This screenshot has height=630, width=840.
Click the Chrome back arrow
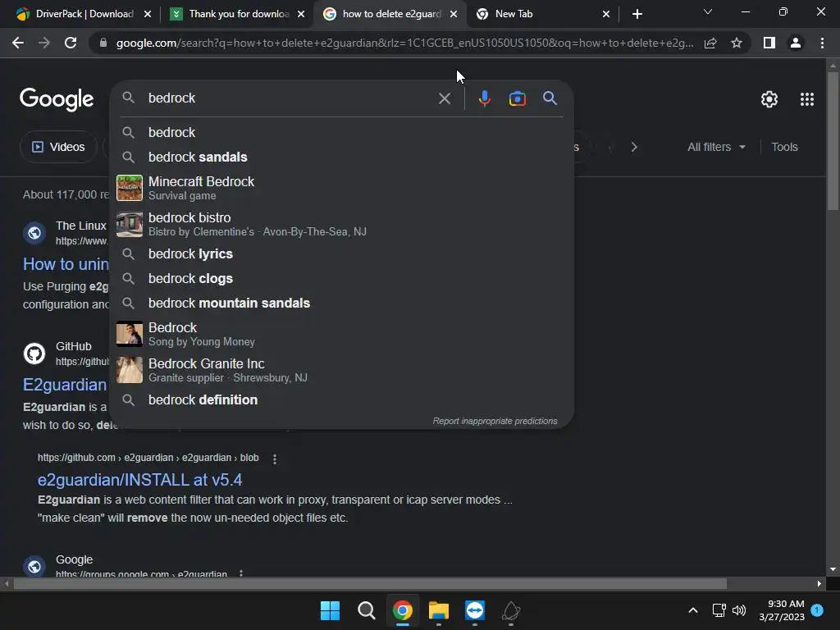(18, 43)
